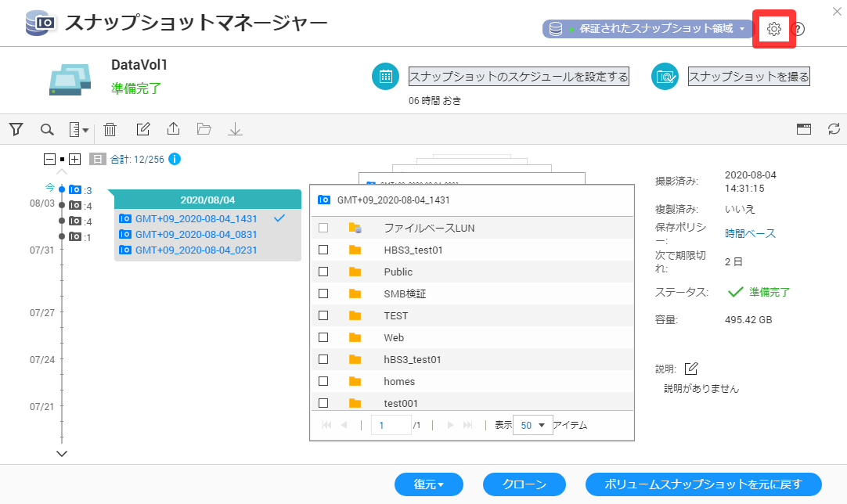The image size is (847, 504).
Task: Go to the next page arrow
Action: [450, 425]
